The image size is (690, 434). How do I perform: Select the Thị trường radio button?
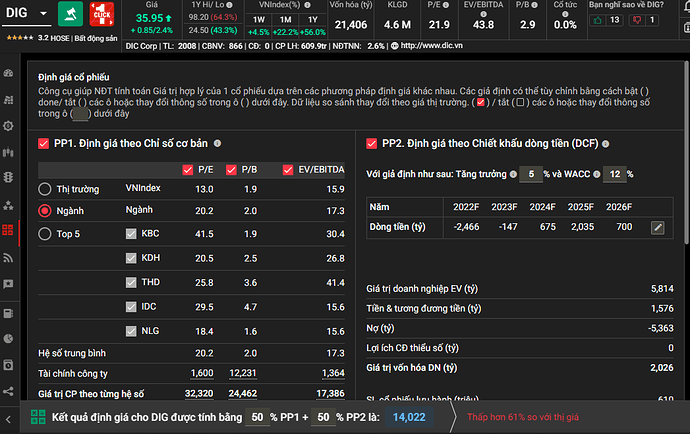pyautogui.click(x=45, y=189)
